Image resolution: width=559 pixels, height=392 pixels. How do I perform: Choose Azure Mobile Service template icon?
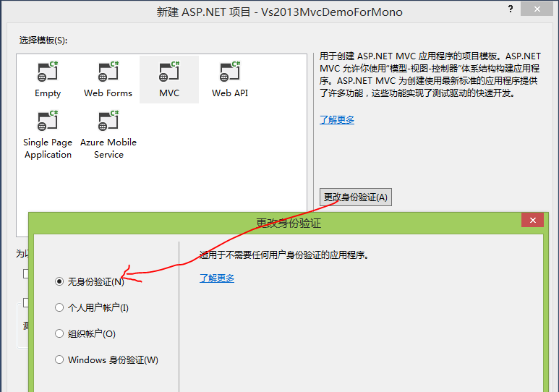tap(108, 121)
